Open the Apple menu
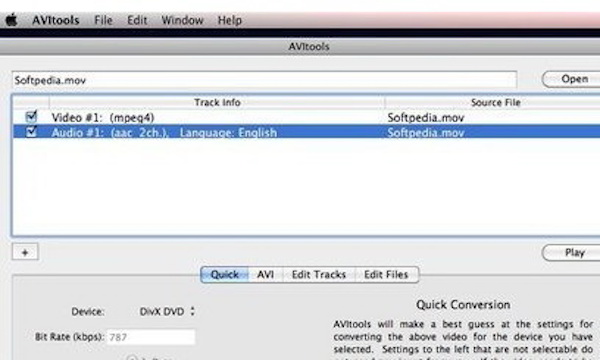Image resolution: width=600 pixels, height=360 pixels. pos(11,20)
